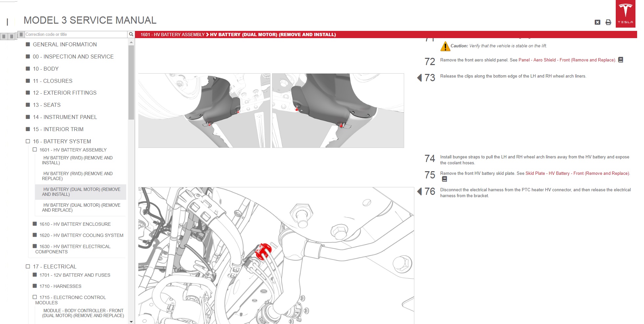This screenshot has height=324, width=644.
Task: Focus the Correction code or title search field
Action: pos(76,34)
